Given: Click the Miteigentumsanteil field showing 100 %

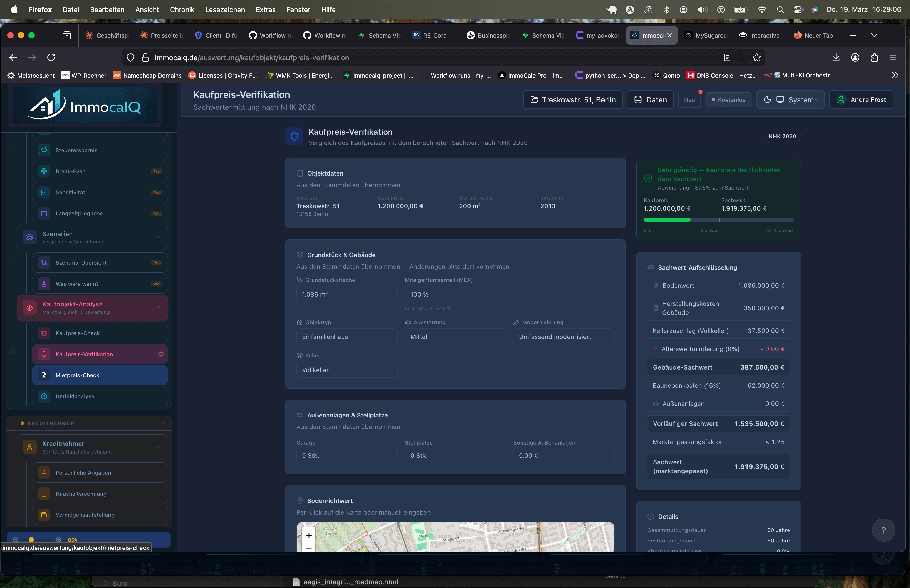Looking at the screenshot, I should coord(455,294).
